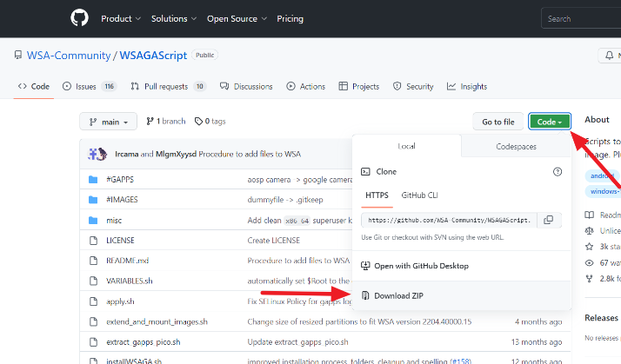Screen dimensions: 621x364
Task: Copy the clone URL with copy icon
Action: tap(549, 220)
